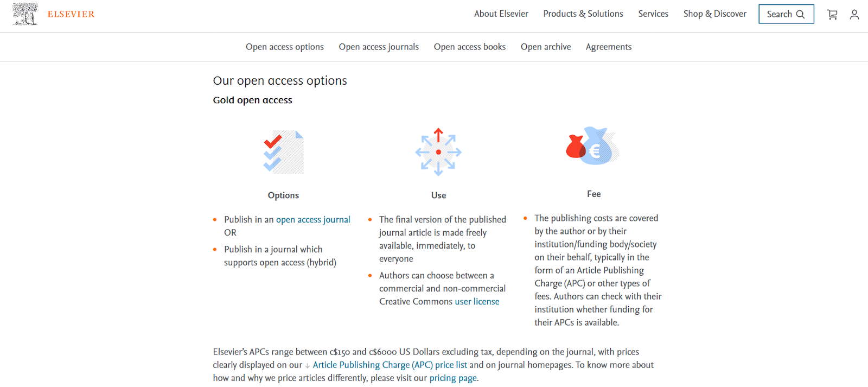Click the arrows Use illustration
Viewport: 868px width, 387px height.
pos(438,152)
